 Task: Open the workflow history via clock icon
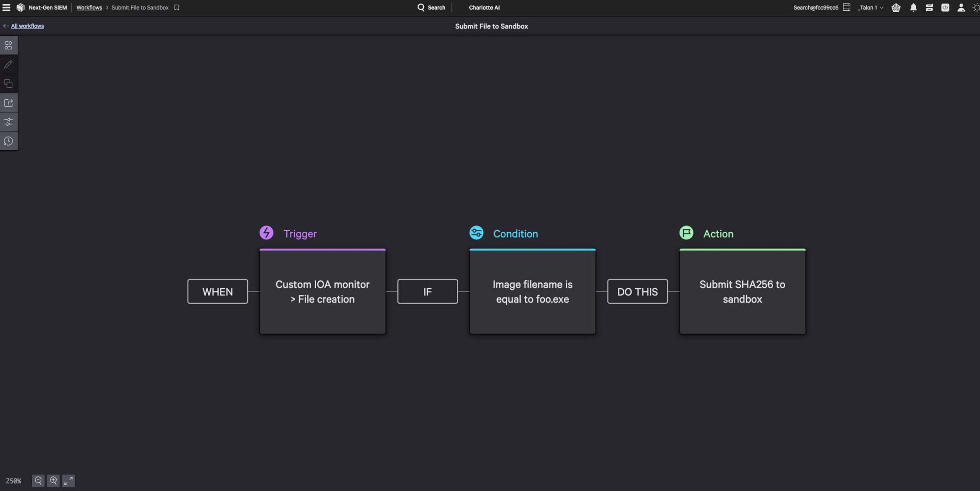(8, 141)
